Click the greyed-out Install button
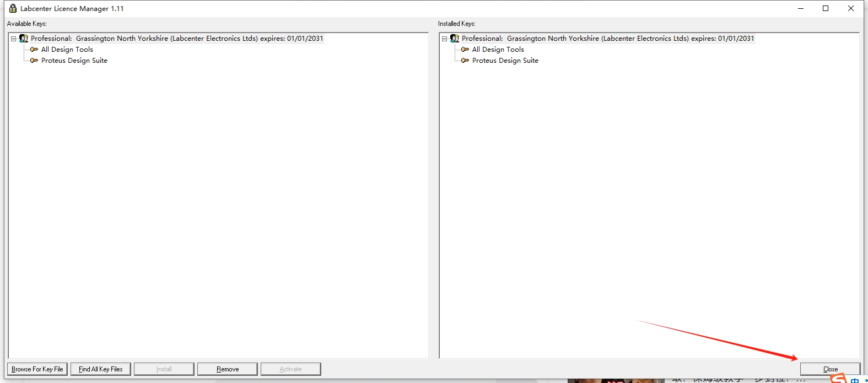 click(x=164, y=369)
